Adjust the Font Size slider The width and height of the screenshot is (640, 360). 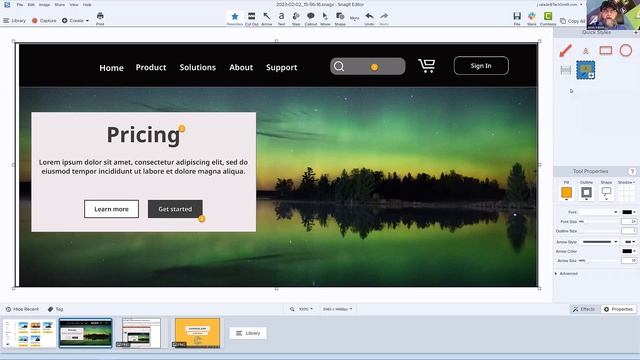pyautogui.click(x=600, y=221)
